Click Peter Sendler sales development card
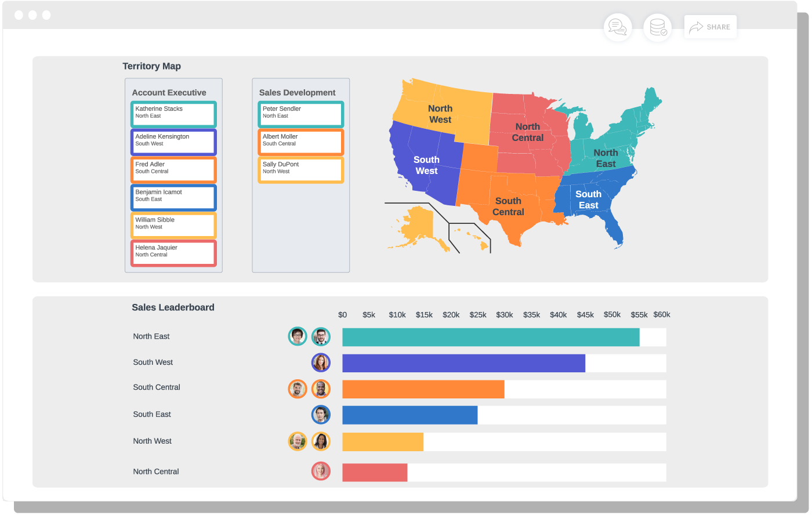Image resolution: width=812 pixels, height=515 pixels. point(300,114)
